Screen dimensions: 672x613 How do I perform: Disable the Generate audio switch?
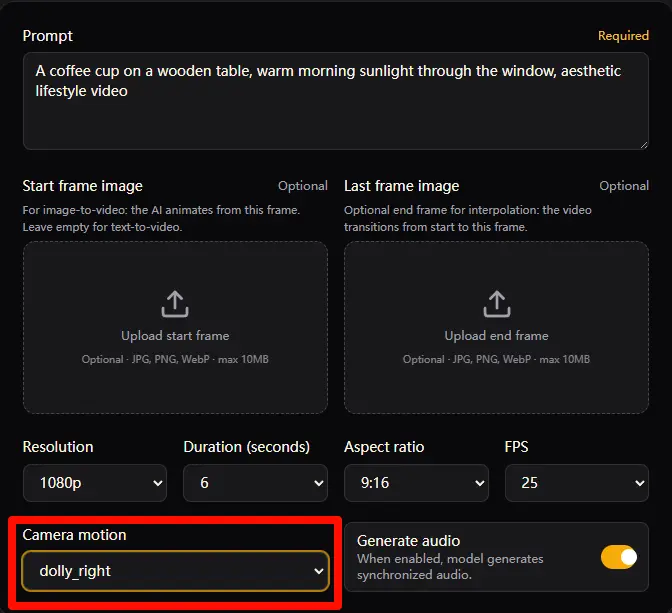point(619,557)
